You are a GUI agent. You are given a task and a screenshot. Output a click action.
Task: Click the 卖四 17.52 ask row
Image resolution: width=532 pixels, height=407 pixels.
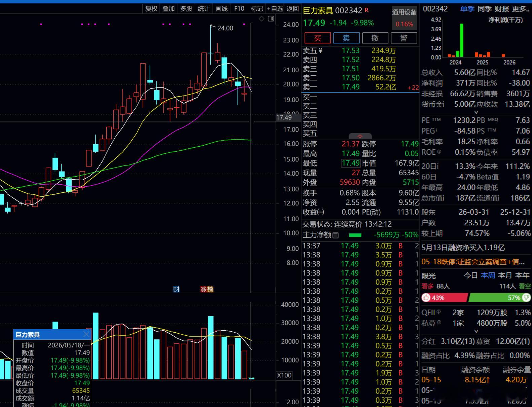point(361,60)
